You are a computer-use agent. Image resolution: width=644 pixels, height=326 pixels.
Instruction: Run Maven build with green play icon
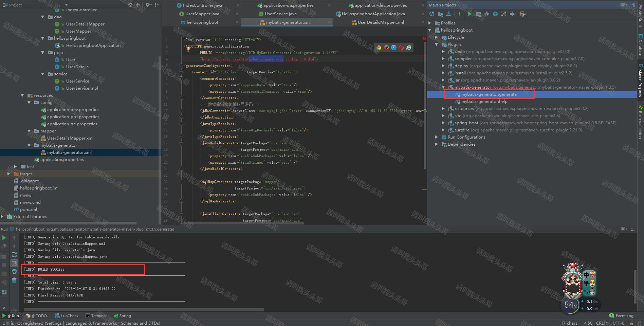[x=470, y=14]
